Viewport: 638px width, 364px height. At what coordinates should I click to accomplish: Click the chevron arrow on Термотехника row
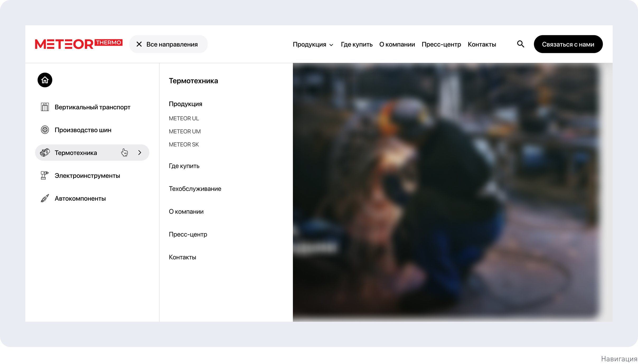tap(140, 153)
